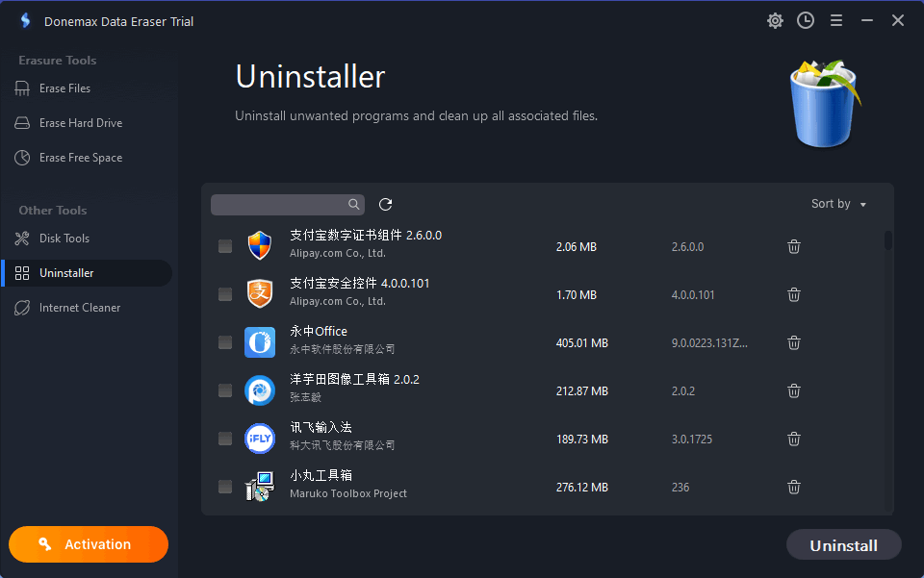Check the box beside 小丸工具箱
The width and height of the screenshot is (924, 578).
(x=225, y=487)
